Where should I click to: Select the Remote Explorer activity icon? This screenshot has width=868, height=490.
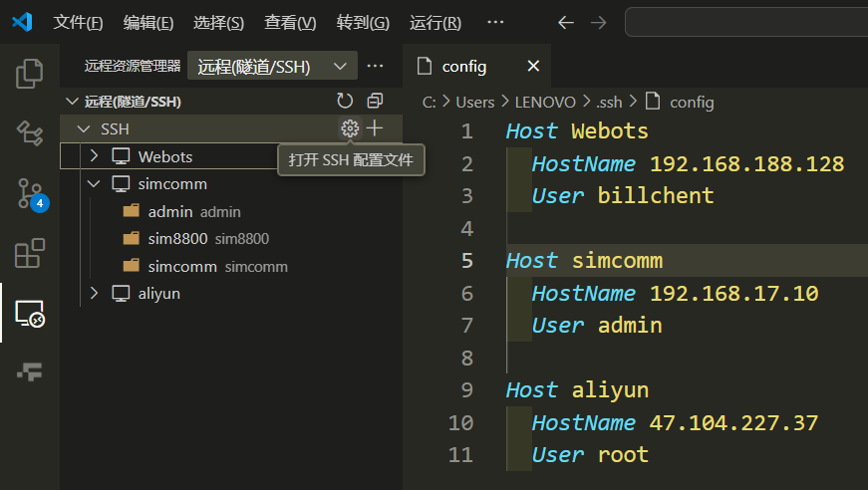click(x=29, y=314)
